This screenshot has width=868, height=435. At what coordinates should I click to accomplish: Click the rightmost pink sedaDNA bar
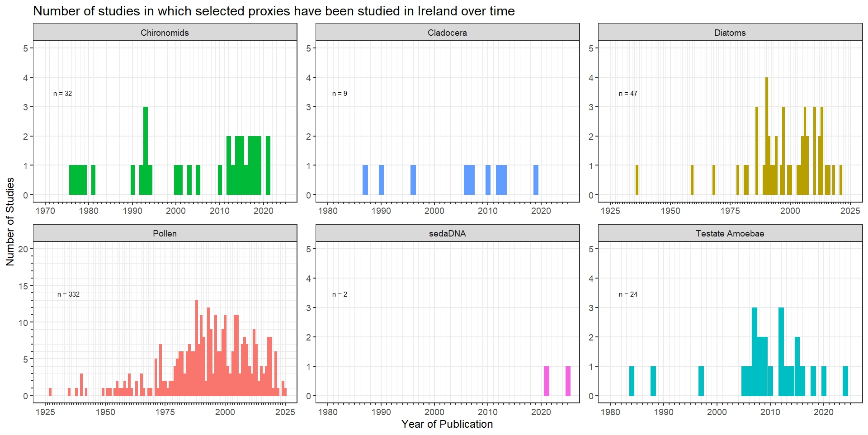tap(568, 381)
